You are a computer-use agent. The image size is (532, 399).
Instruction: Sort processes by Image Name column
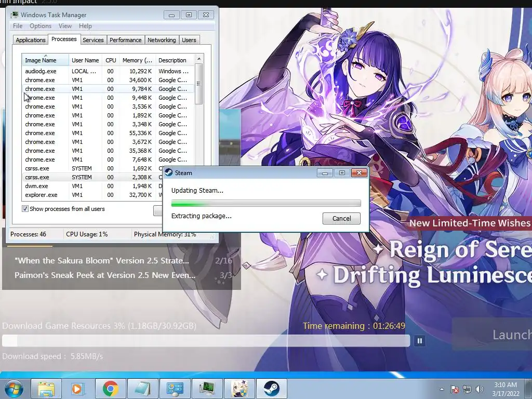(45, 60)
